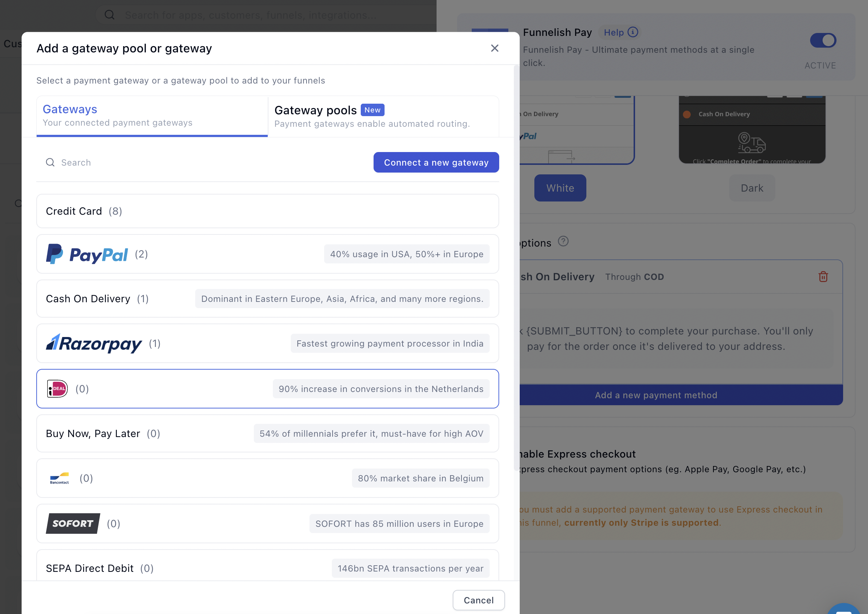Select the Dark theme option
The height and width of the screenshot is (614, 868).
[752, 188]
